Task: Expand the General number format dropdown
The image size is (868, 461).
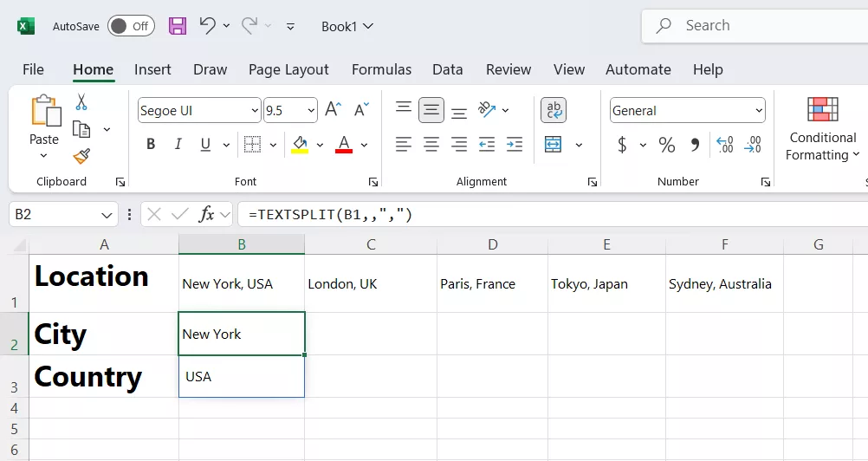Action: point(759,111)
